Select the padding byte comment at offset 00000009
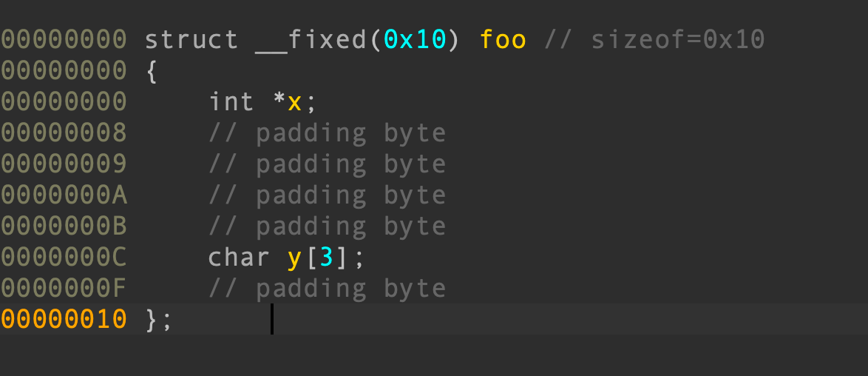This screenshot has height=376, width=868. click(x=327, y=164)
